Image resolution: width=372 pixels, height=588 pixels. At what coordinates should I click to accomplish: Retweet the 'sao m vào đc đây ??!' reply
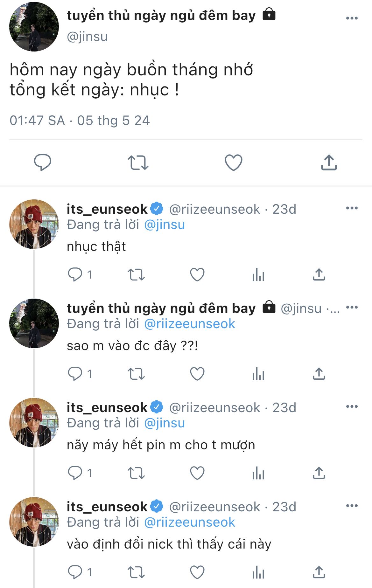click(x=136, y=374)
